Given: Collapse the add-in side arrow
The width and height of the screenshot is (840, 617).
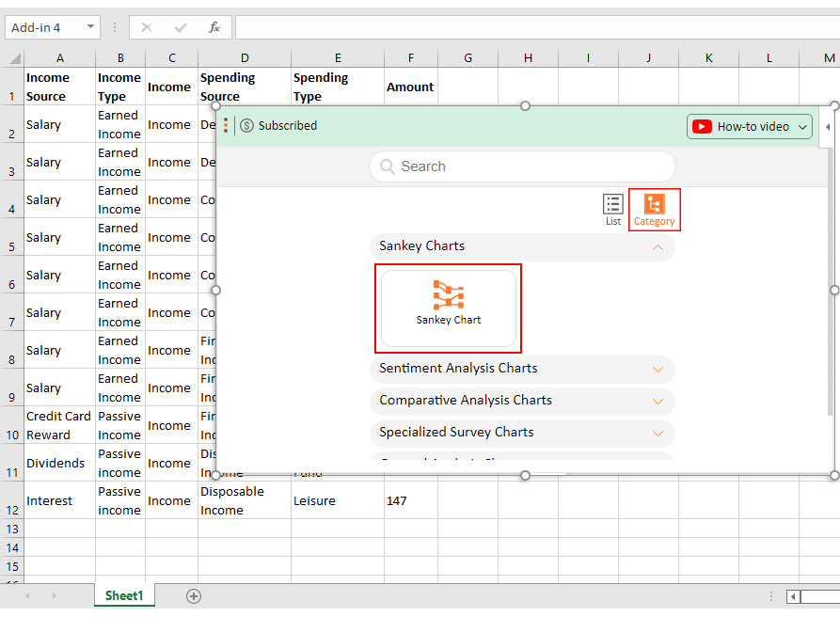Looking at the screenshot, I should (x=828, y=127).
